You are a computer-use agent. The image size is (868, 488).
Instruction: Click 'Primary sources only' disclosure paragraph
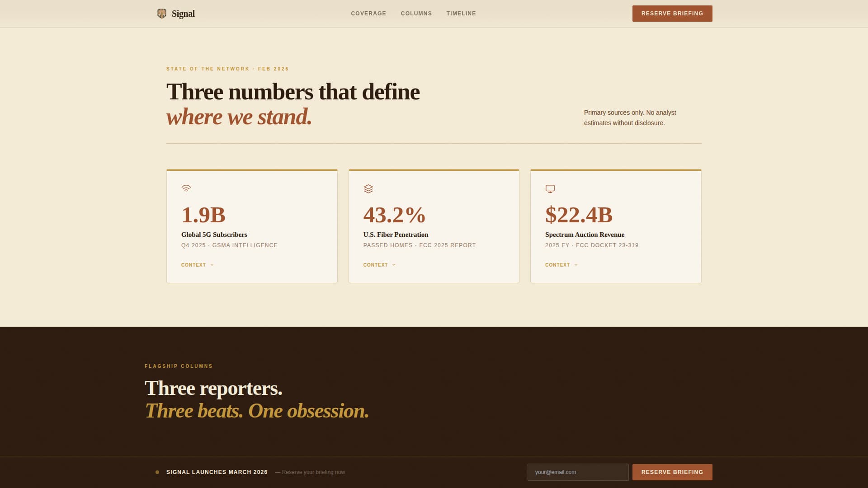[x=630, y=117]
